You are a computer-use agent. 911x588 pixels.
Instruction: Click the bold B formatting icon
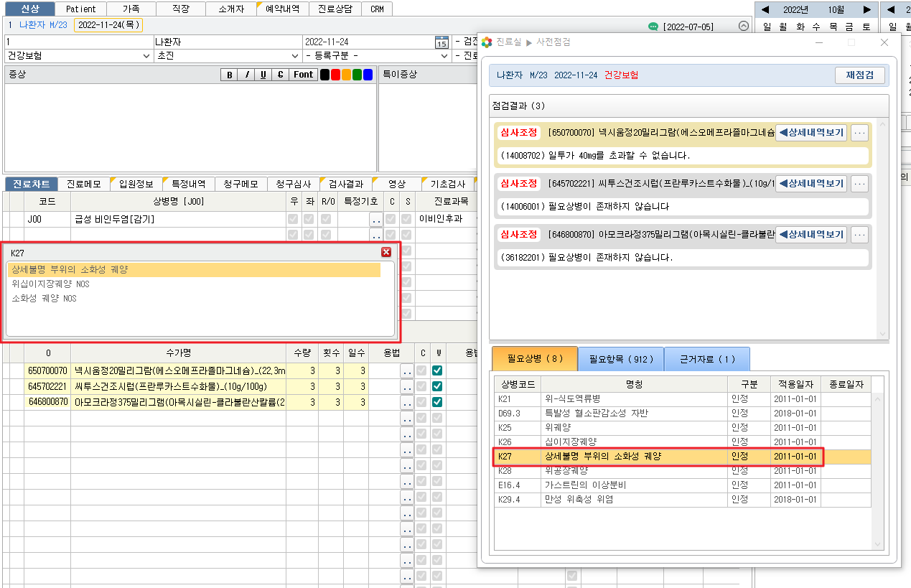tap(230, 75)
